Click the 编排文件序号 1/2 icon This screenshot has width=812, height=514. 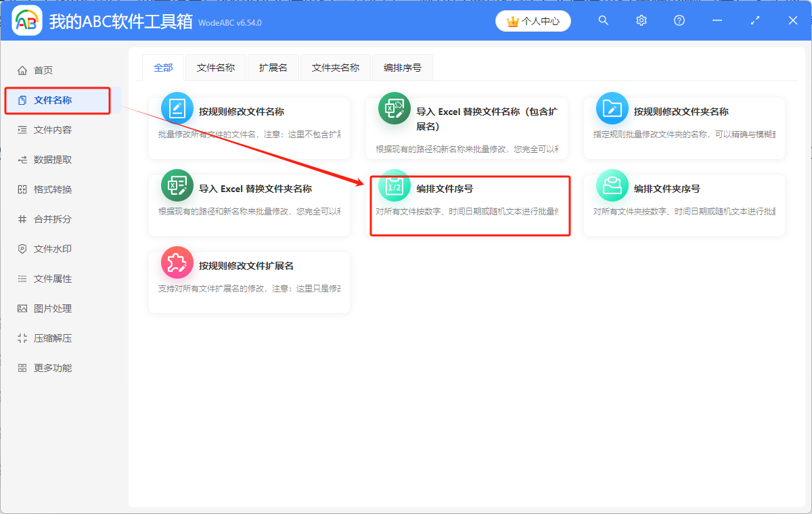394,186
